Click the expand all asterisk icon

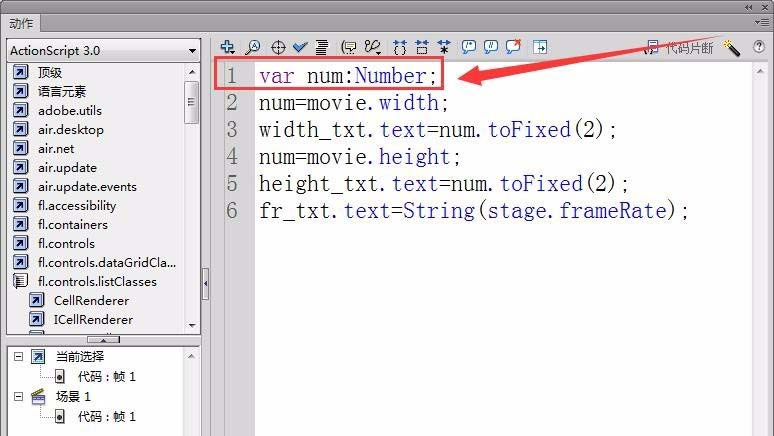point(444,47)
